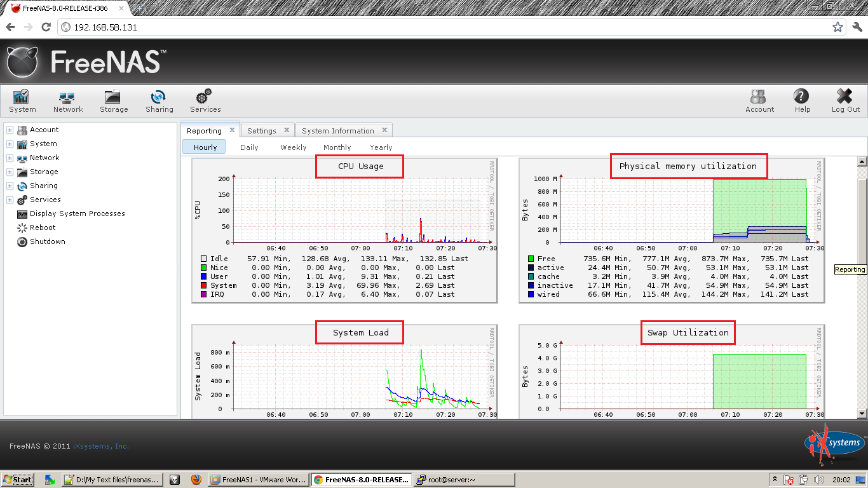The width and height of the screenshot is (868, 488).
Task: Log out of FreeNAS
Action: (x=844, y=101)
